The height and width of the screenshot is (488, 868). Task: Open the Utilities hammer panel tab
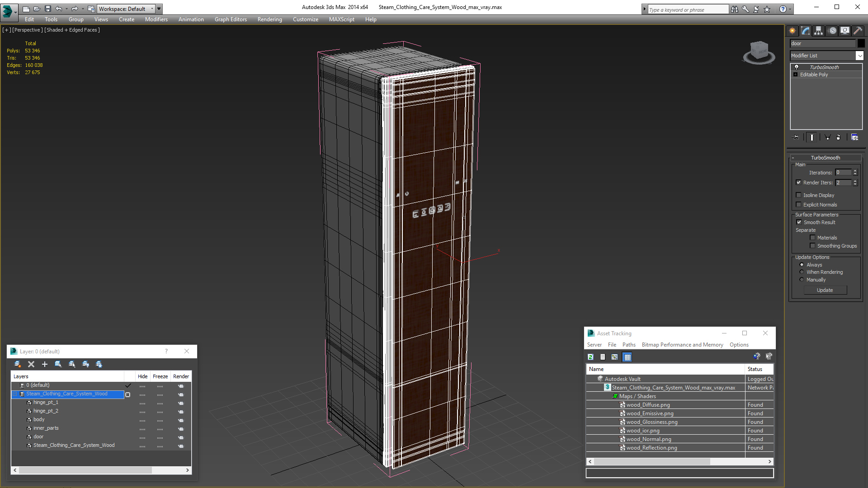(858, 31)
